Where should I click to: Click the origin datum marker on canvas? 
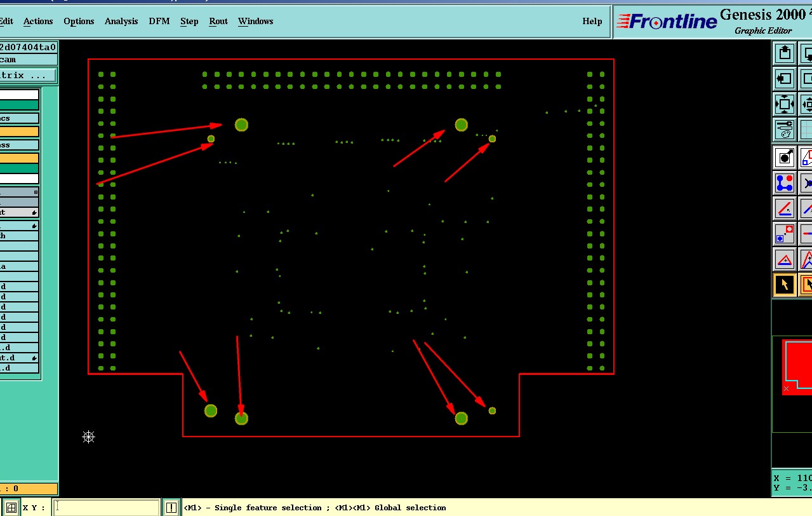[x=88, y=437]
